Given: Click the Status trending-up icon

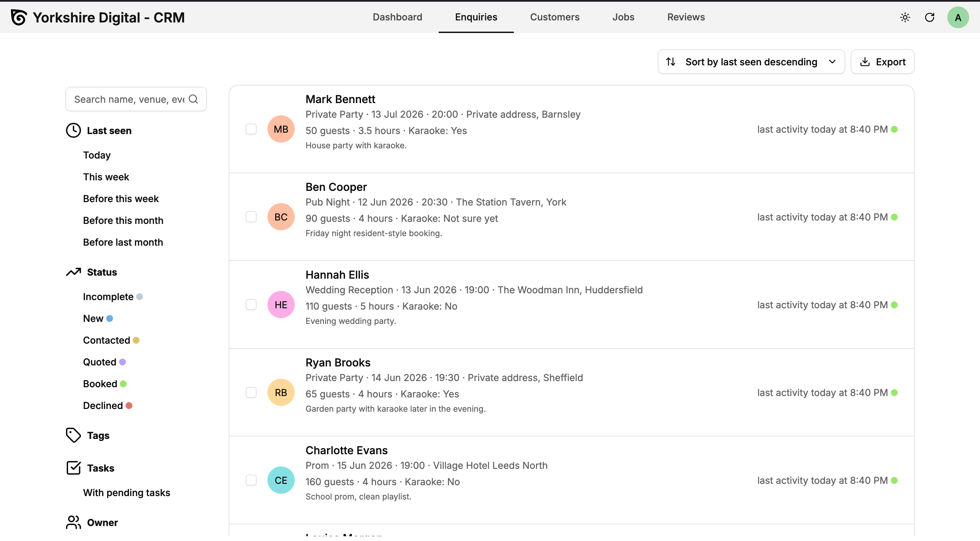Looking at the screenshot, I should pyautogui.click(x=73, y=272).
